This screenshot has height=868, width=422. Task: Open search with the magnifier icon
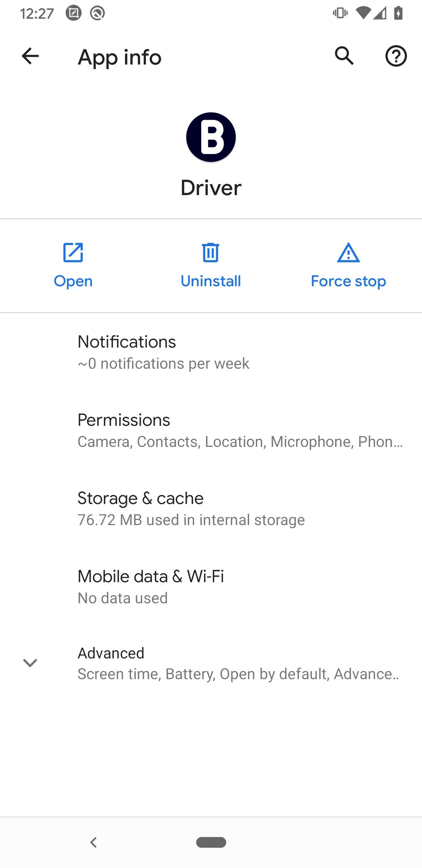point(344,56)
